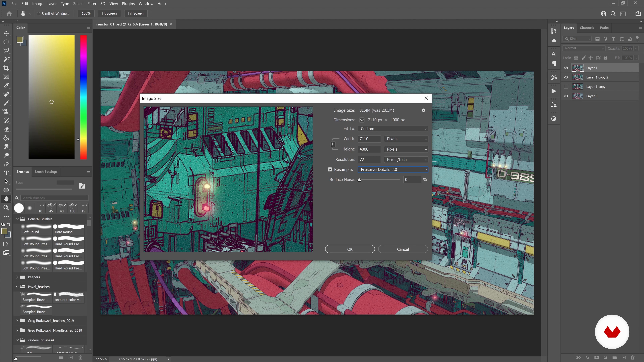Select the Move tool
Viewport: 644px width, 362px height.
click(x=6, y=33)
